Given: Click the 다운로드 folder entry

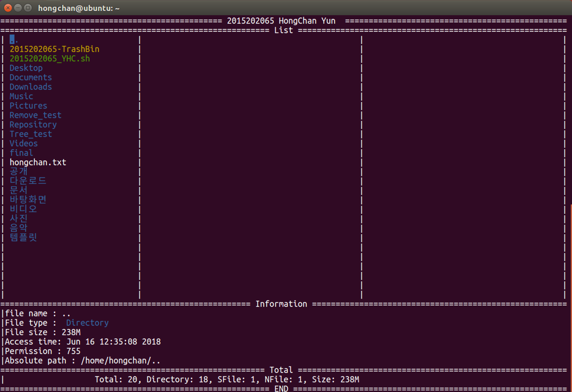Looking at the screenshot, I should pos(28,181).
